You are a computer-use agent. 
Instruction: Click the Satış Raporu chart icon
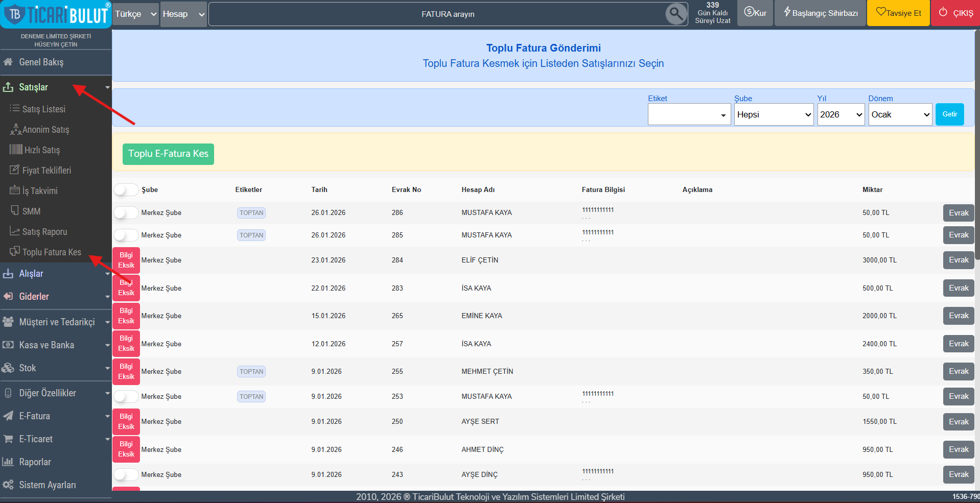click(15, 231)
